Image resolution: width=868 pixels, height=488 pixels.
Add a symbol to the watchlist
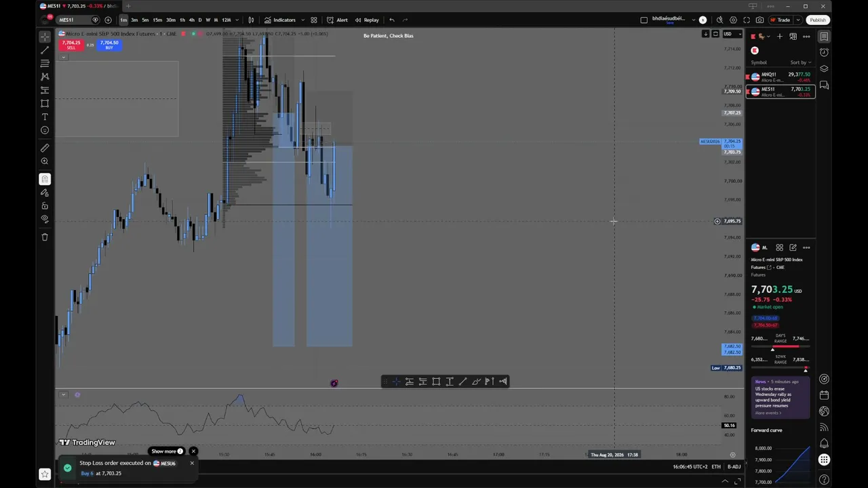779,37
